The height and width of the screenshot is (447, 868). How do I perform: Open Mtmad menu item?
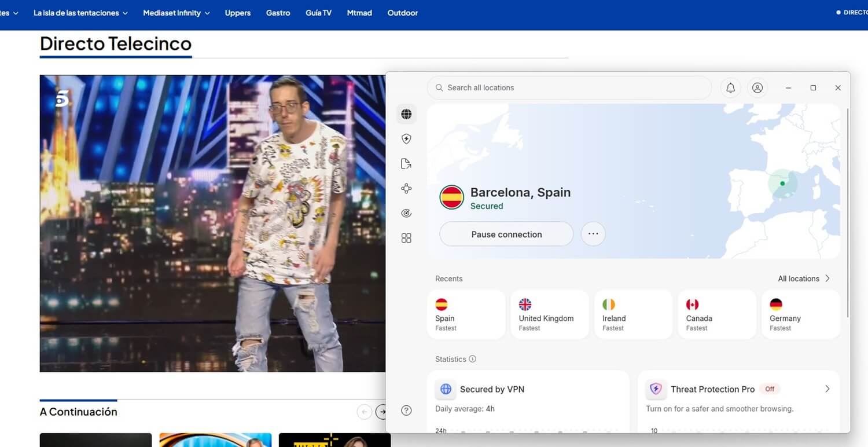[359, 13]
